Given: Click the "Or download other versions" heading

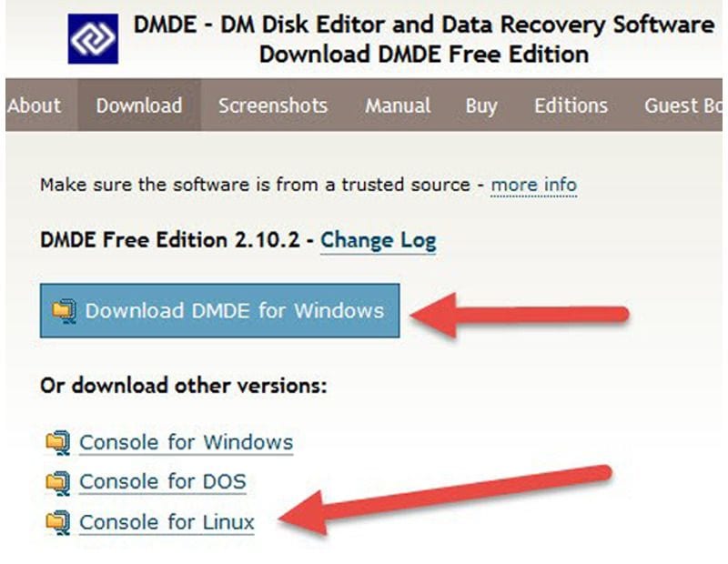Looking at the screenshot, I should [183, 386].
